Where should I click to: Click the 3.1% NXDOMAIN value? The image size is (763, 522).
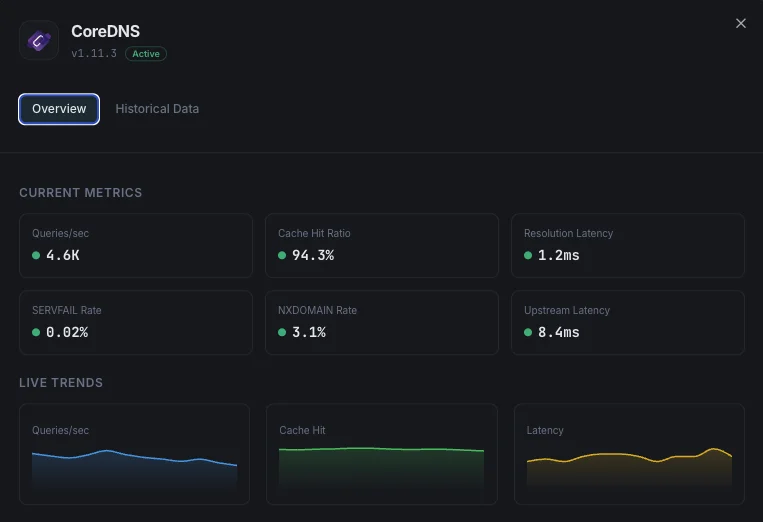coord(309,332)
